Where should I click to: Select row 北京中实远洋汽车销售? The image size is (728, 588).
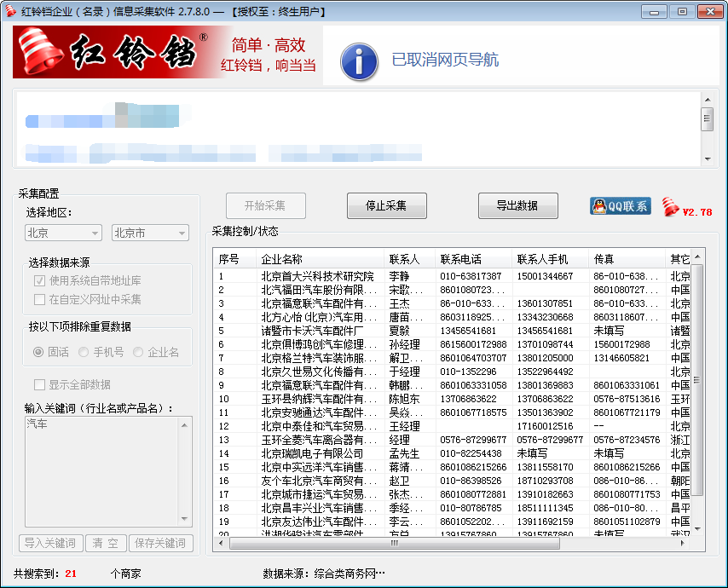point(452,467)
